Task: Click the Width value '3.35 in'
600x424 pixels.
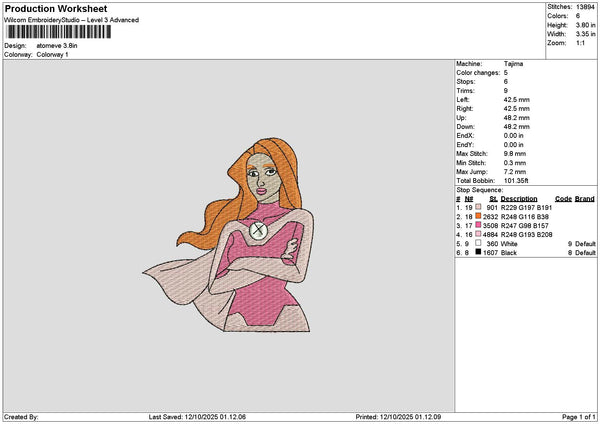Action: pyautogui.click(x=585, y=34)
